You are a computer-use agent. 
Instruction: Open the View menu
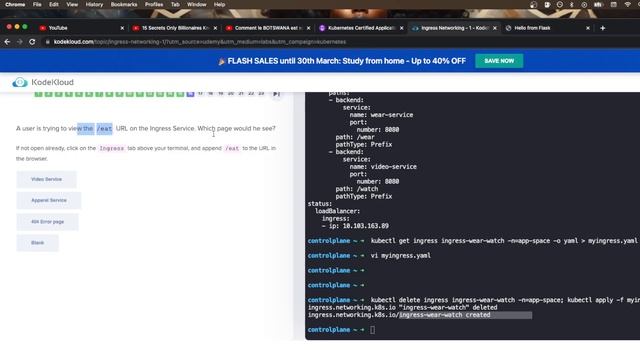click(x=72, y=4)
